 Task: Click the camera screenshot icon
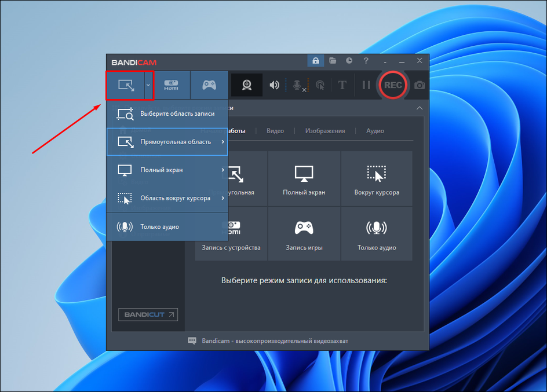[420, 85]
